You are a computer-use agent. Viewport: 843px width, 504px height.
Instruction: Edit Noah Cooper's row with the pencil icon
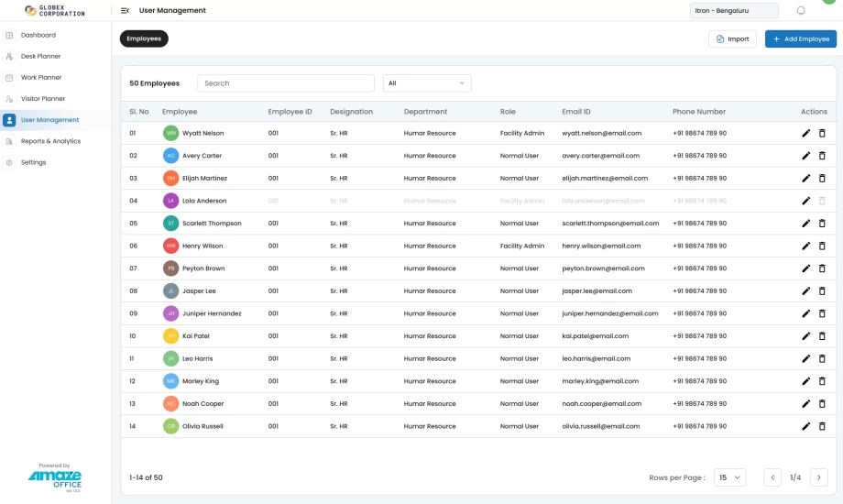coord(806,403)
